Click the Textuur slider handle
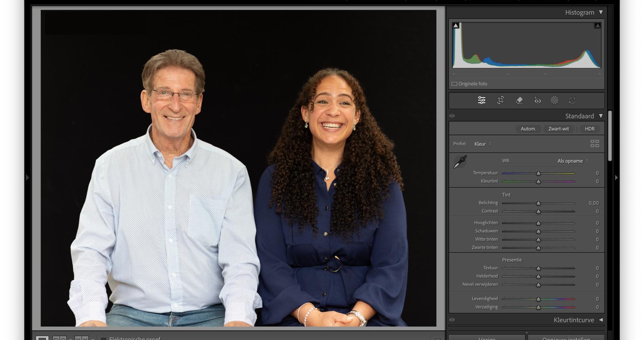 pyautogui.click(x=538, y=268)
